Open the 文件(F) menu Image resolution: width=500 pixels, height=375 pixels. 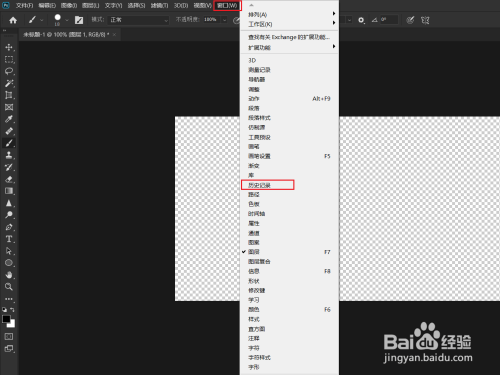[x=24, y=5]
